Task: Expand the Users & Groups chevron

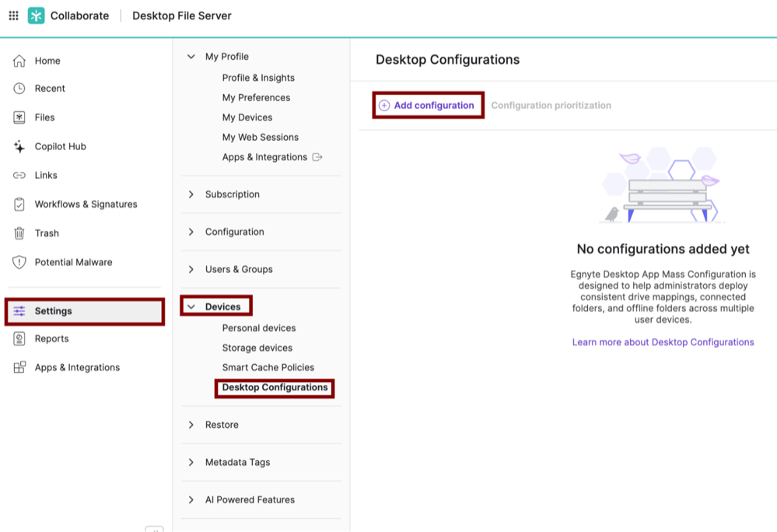Action: (191, 269)
